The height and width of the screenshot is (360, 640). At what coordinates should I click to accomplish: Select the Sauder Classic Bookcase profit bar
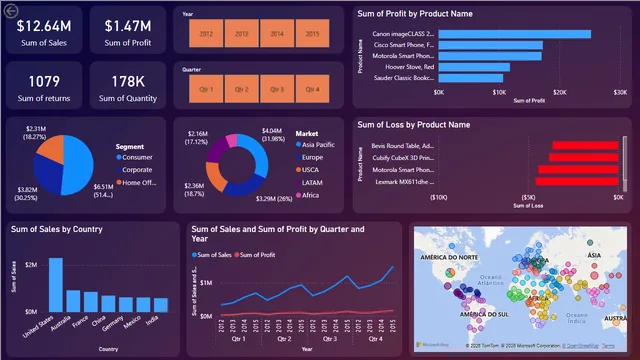tap(471, 78)
